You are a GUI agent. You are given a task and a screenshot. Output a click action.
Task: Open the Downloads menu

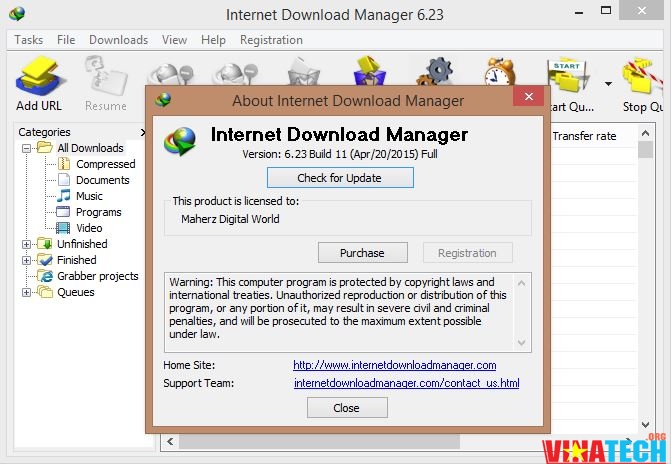(x=119, y=40)
